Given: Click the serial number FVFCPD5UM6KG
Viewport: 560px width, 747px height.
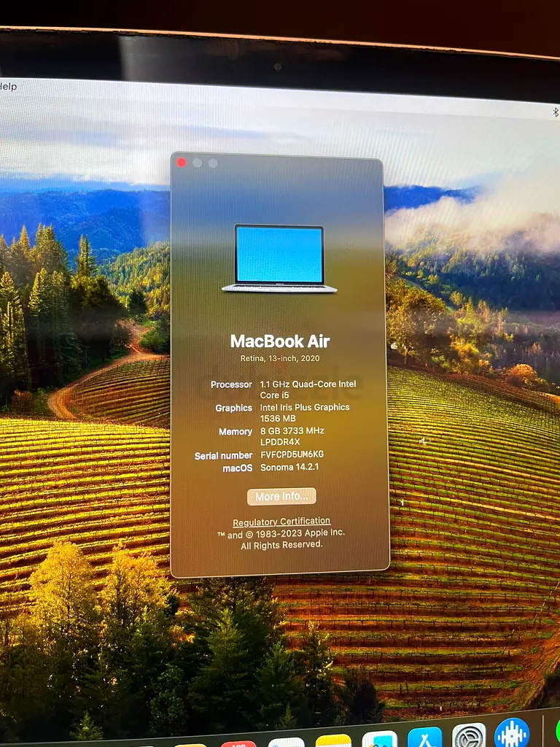Looking at the screenshot, I should (x=292, y=454).
